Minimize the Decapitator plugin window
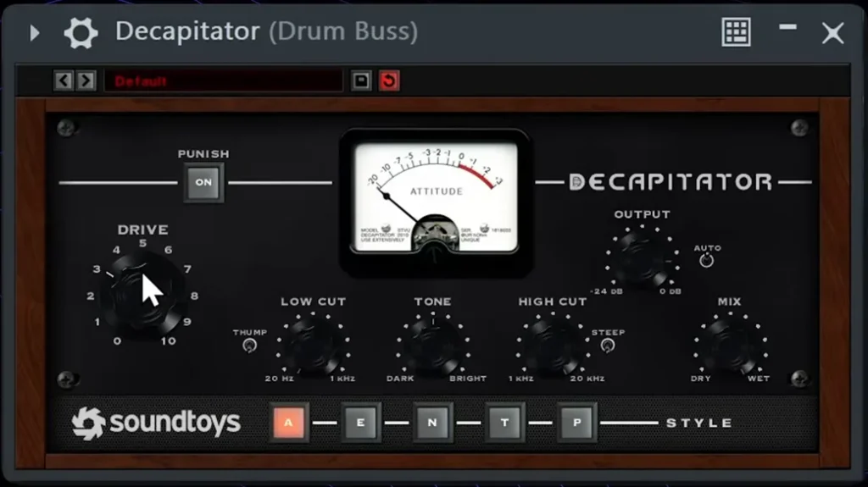This screenshot has height=487, width=868. [x=787, y=26]
